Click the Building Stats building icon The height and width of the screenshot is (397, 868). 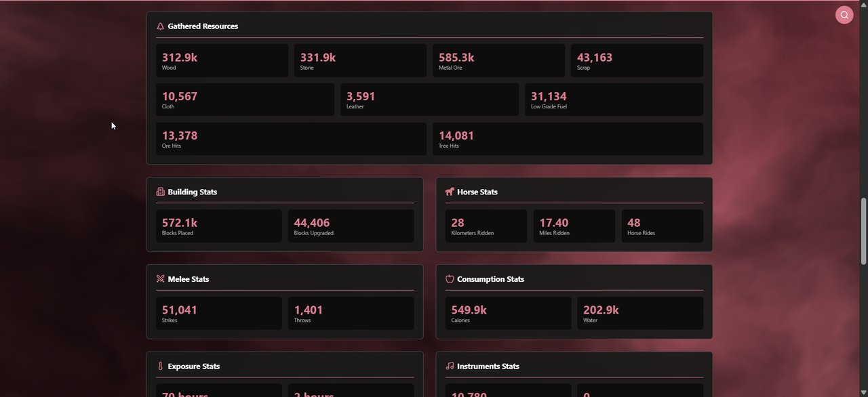click(x=160, y=192)
